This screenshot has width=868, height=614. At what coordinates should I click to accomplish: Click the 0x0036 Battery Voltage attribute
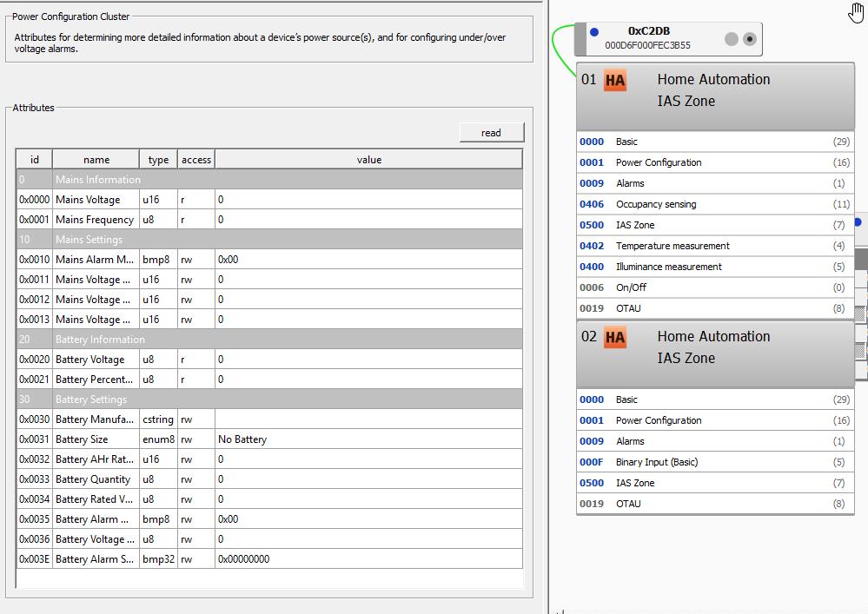pyautogui.click(x=269, y=538)
